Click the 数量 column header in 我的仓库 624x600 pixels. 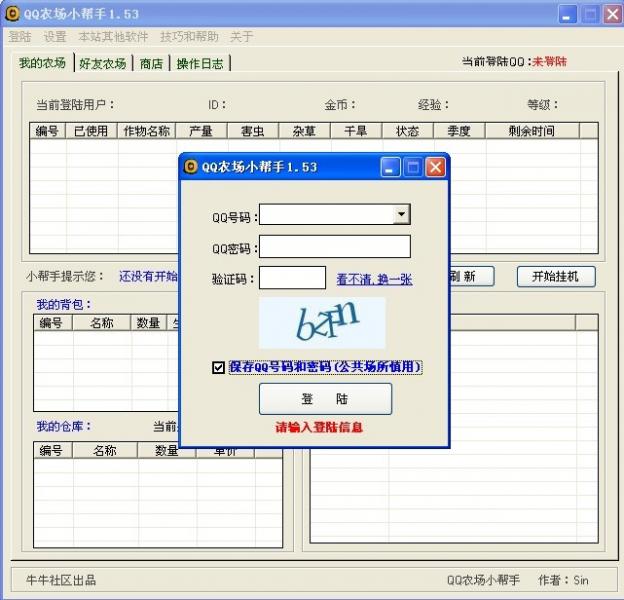167,450
